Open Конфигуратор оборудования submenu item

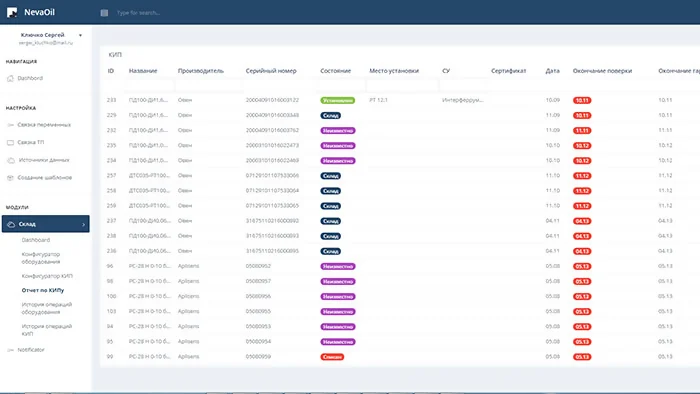[41, 258]
